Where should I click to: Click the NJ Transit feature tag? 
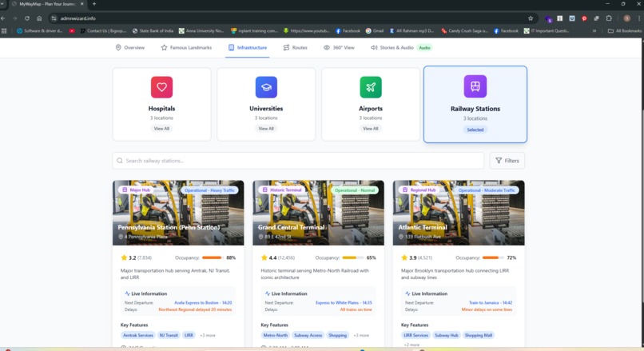pos(169,335)
